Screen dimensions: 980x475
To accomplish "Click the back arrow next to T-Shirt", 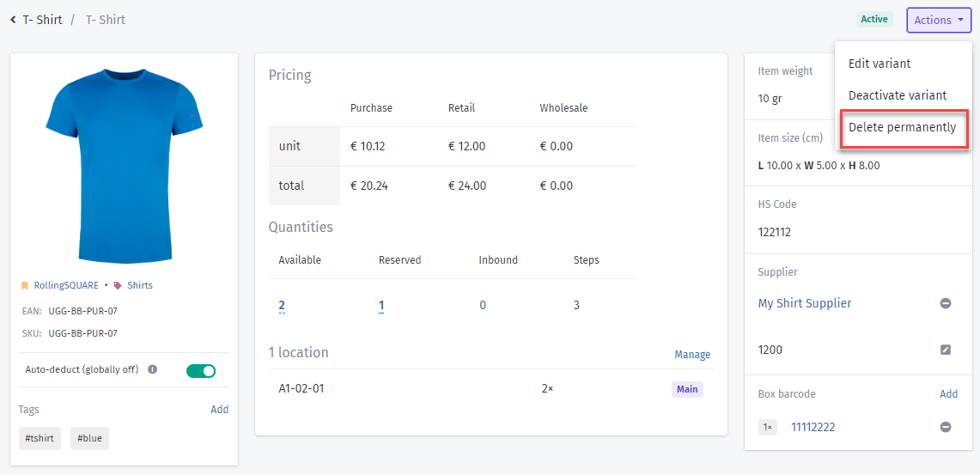I will [x=13, y=20].
